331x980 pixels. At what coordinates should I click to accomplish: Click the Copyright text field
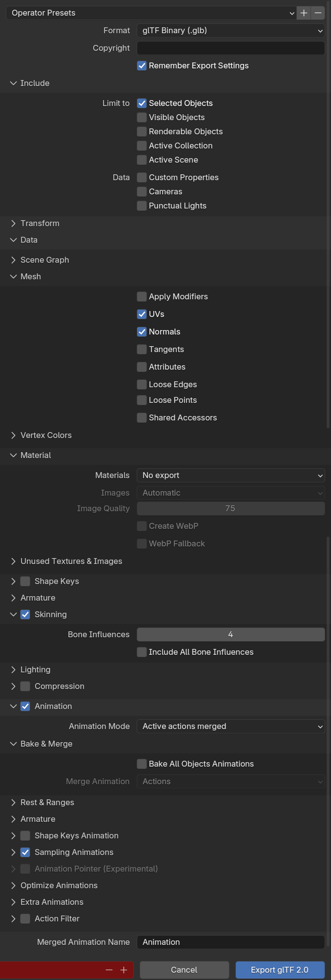(x=230, y=48)
